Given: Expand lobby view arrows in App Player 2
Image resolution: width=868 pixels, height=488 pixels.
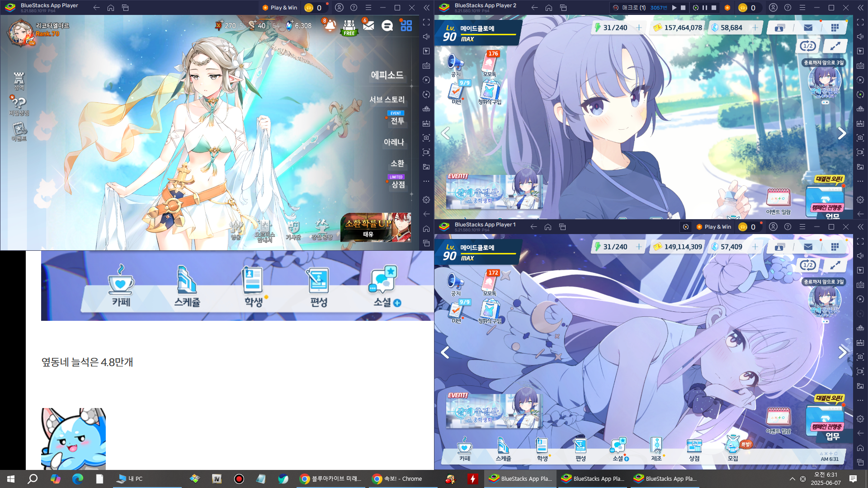Looking at the screenshot, I should coord(835,46).
